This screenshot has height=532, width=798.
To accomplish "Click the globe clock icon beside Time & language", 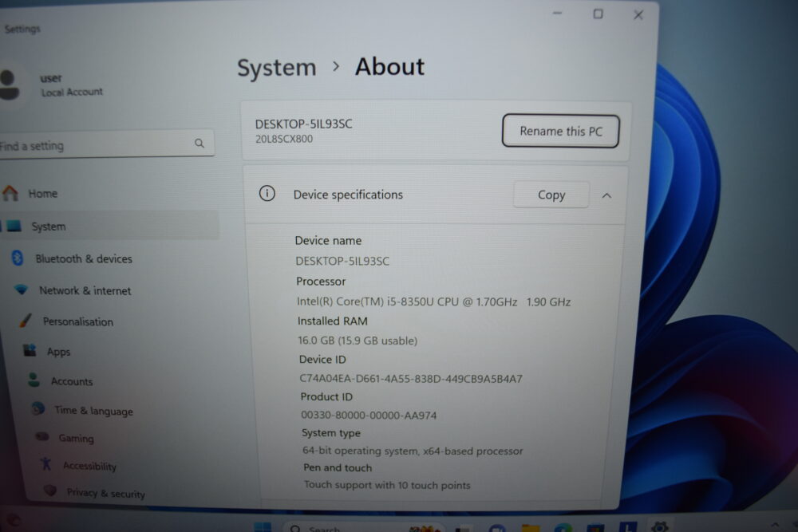I will (x=38, y=408).
